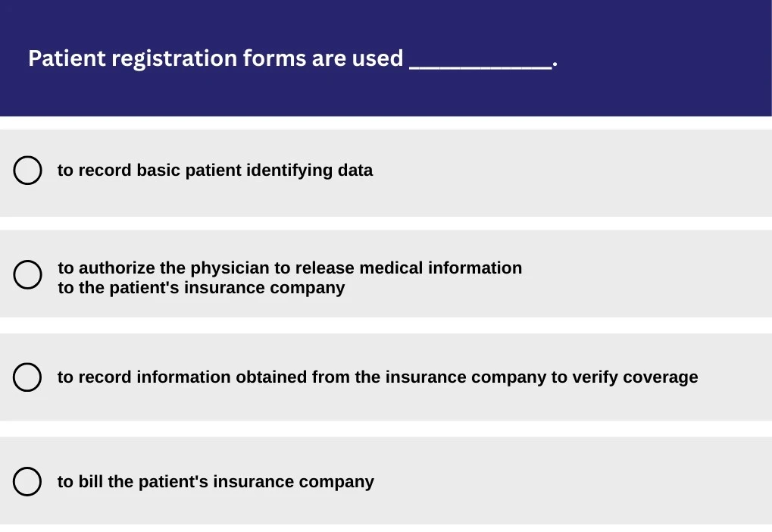Click the text "to record basic patient identifying data"
Viewport: 772px width, 532px height.
[215, 171]
